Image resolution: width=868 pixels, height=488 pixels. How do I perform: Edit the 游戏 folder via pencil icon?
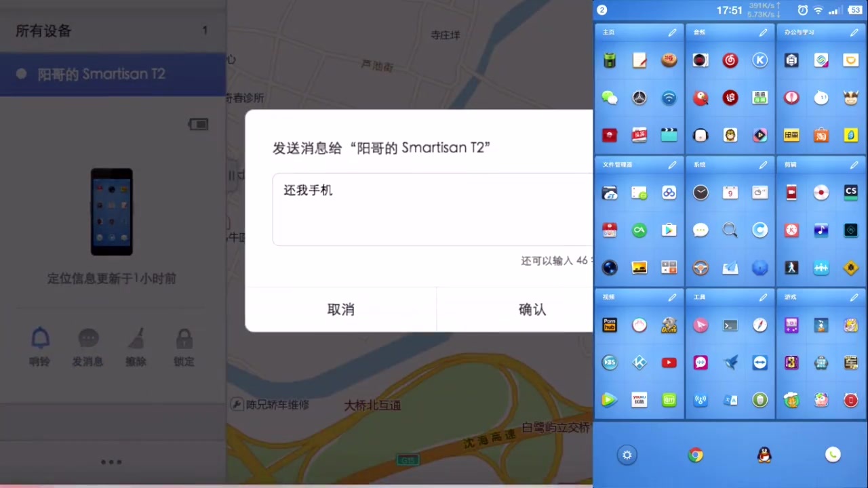854,297
